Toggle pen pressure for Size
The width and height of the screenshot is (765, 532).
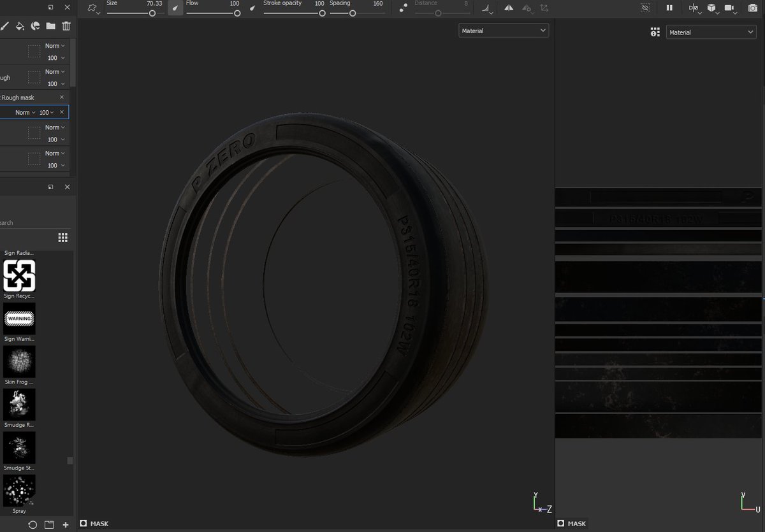175,8
